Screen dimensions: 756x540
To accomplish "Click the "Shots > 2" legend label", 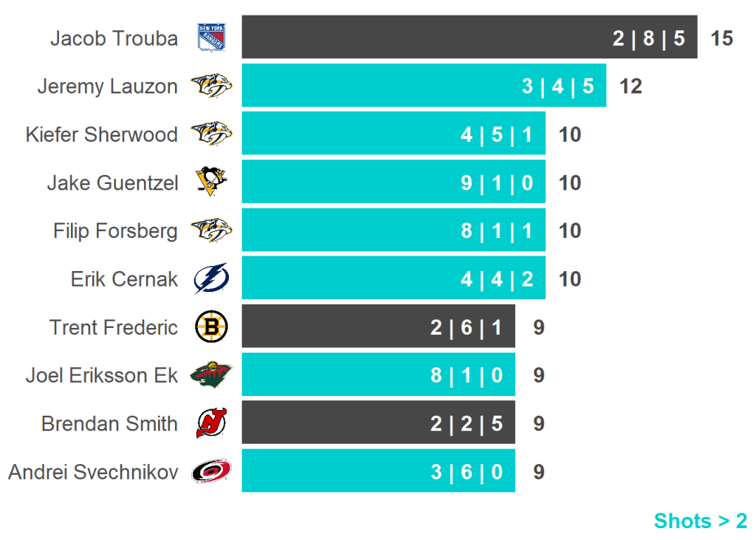I will [x=700, y=521].
